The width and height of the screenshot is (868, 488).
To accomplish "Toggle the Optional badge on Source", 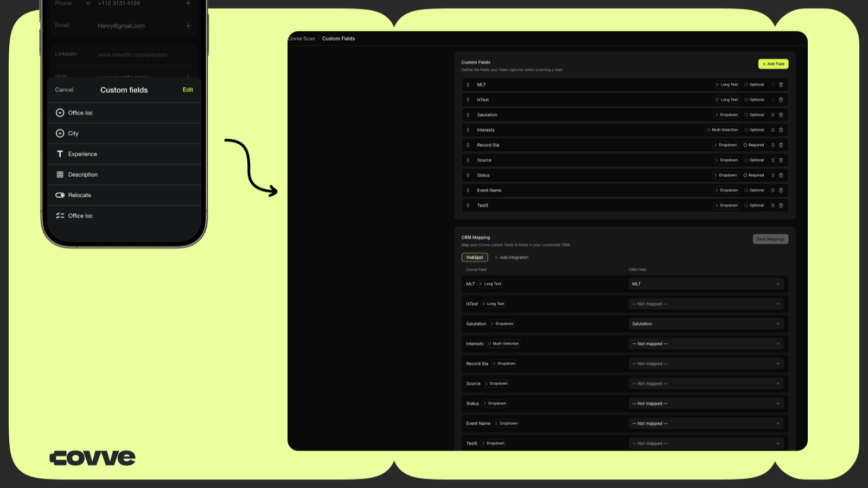I will (754, 160).
